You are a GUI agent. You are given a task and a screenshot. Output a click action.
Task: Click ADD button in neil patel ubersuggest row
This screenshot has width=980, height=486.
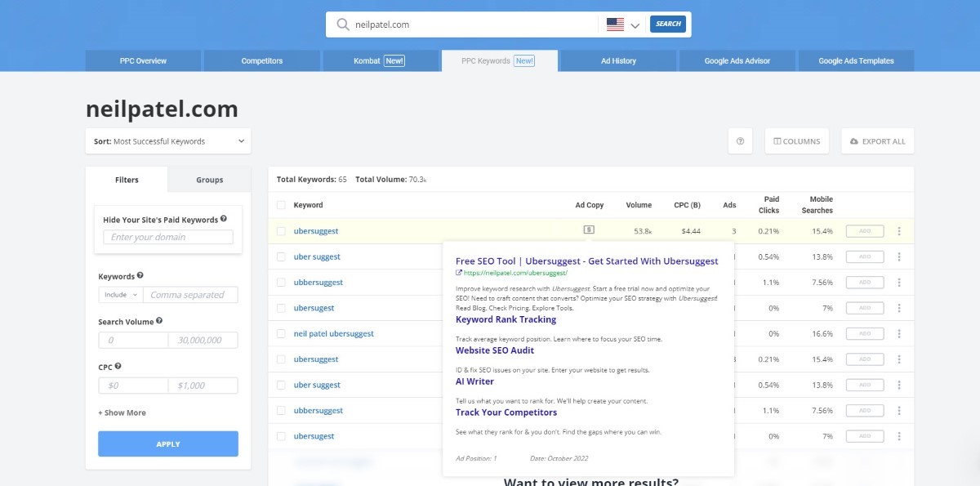coord(865,334)
